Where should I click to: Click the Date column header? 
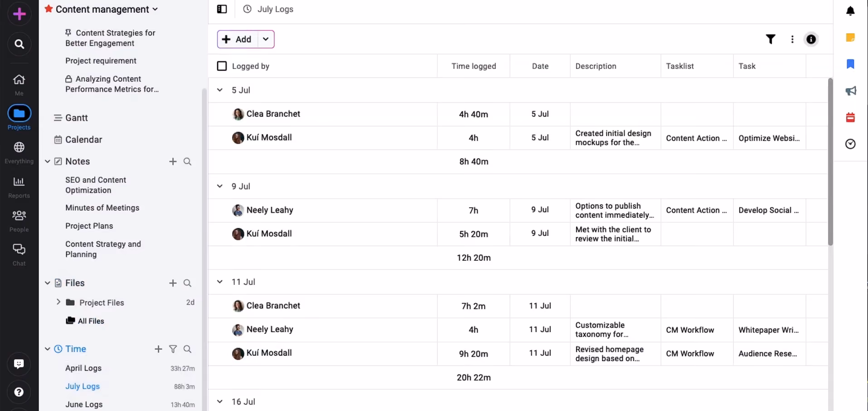(x=540, y=66)
